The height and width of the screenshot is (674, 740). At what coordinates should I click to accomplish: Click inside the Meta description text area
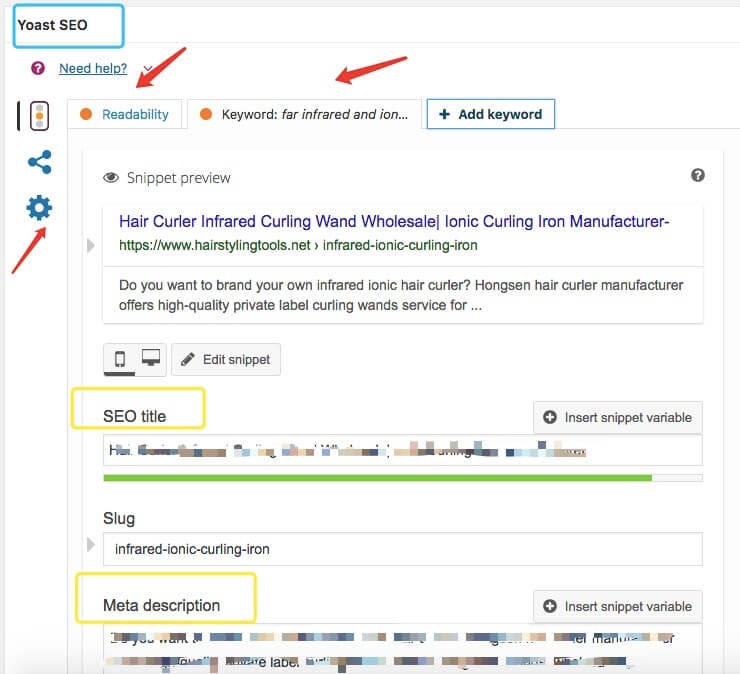point(403,649)
